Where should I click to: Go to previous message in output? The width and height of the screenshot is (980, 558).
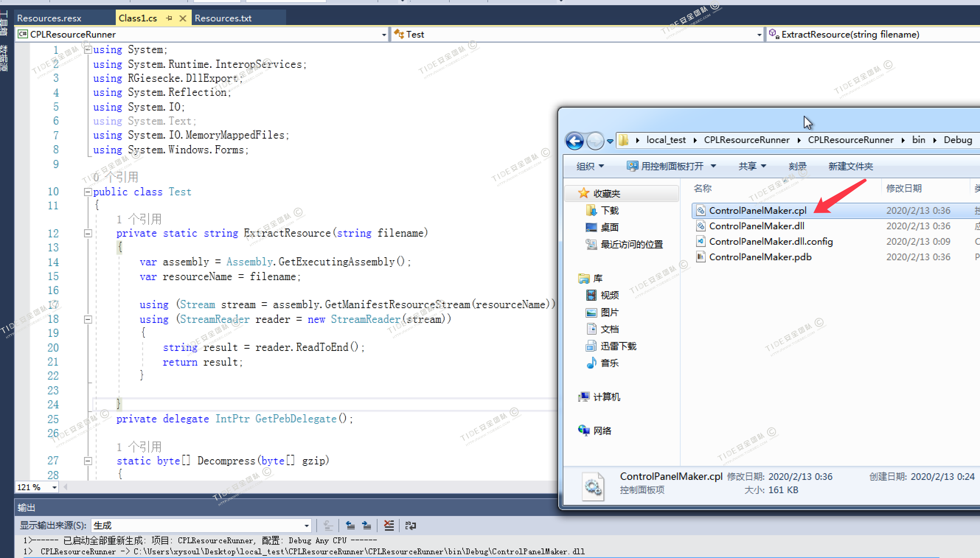point(350,525)
